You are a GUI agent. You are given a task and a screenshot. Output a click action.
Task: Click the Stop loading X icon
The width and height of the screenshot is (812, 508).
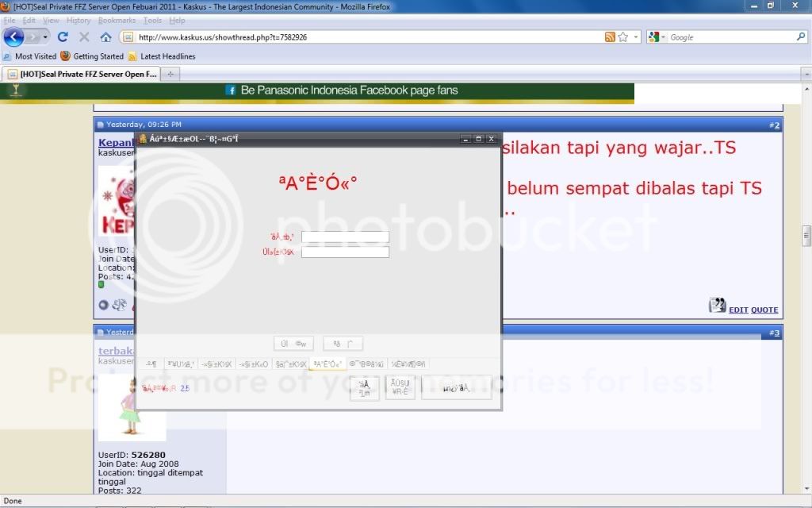point(84,37)
